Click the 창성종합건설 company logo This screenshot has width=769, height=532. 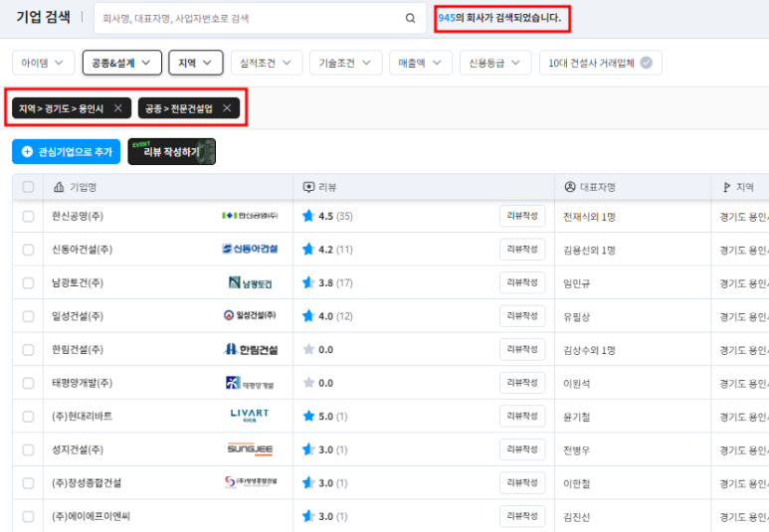[x=251, y=482]
